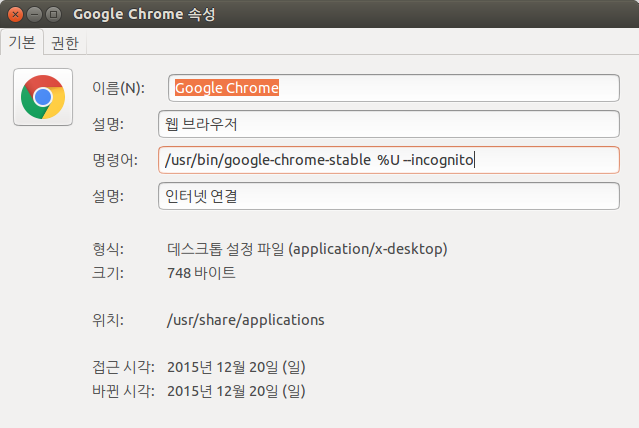
Task: Click the 위치: label
Action: tap(108, 320)
